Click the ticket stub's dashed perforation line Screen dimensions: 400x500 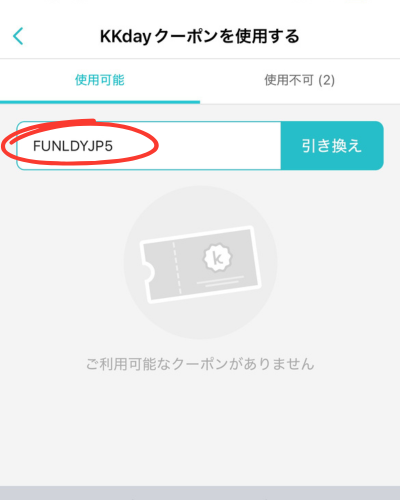(x=177, y=268)
